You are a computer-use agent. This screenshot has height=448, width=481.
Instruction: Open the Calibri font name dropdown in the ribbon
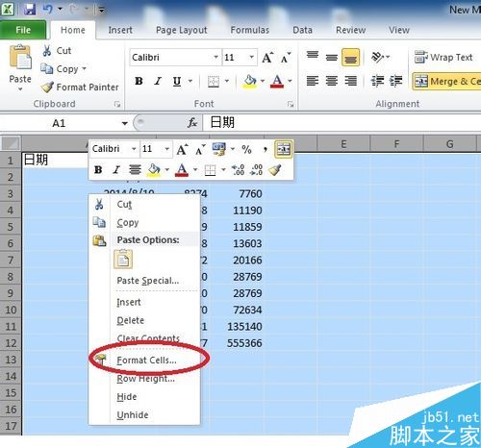point(215,58)
